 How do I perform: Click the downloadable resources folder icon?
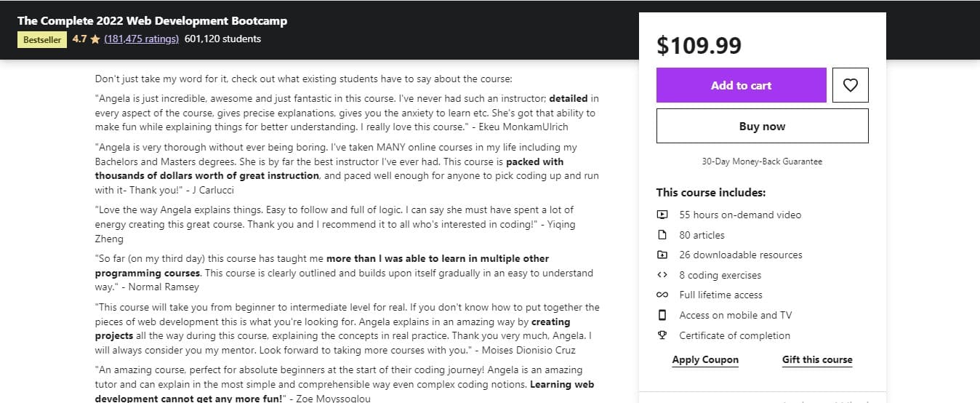pos(662,255)
